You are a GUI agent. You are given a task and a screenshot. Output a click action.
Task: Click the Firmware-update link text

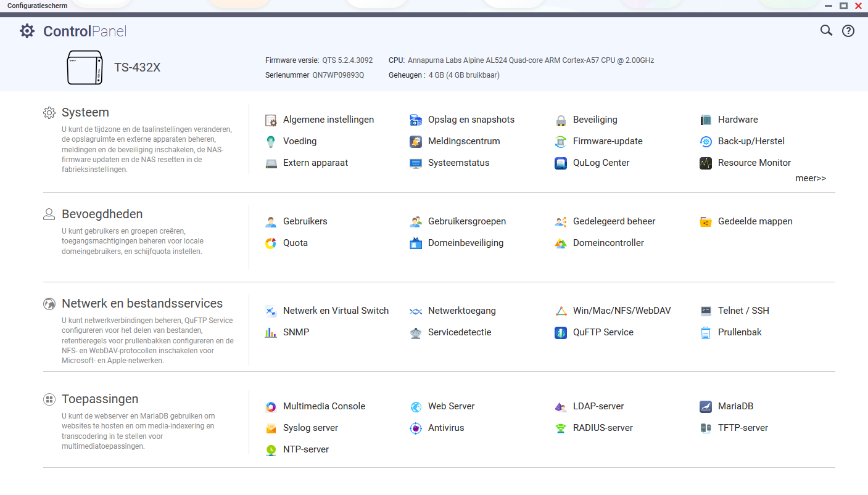coord(608,141)
